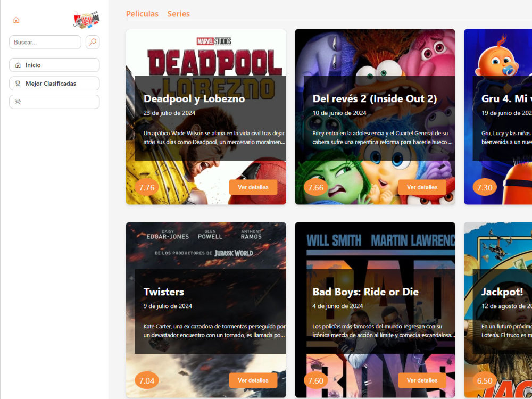The width and height of the screenshot is (532, 399).
Task: Click the synopsis starting 'Riley entra en la adolescencia'
Action: pos(383,138)
